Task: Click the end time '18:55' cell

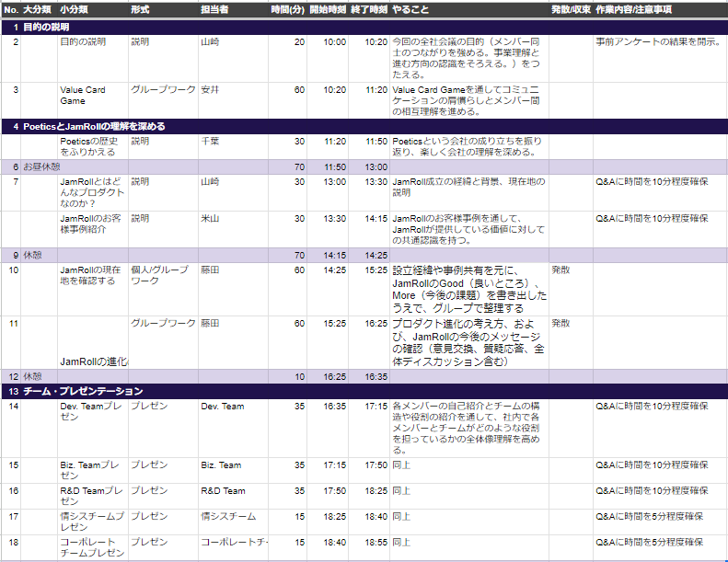Action: click(369, 547)
